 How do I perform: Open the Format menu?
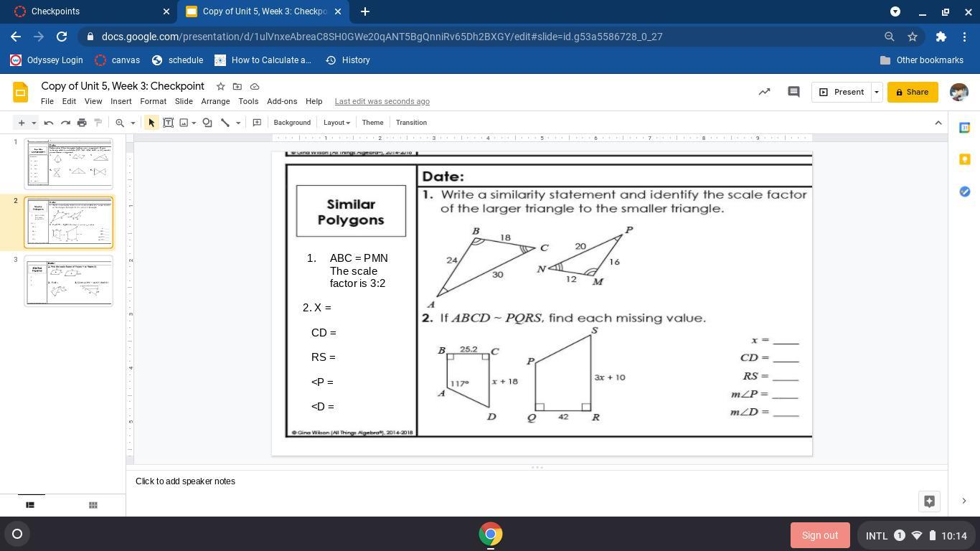[x=154, y=101]
